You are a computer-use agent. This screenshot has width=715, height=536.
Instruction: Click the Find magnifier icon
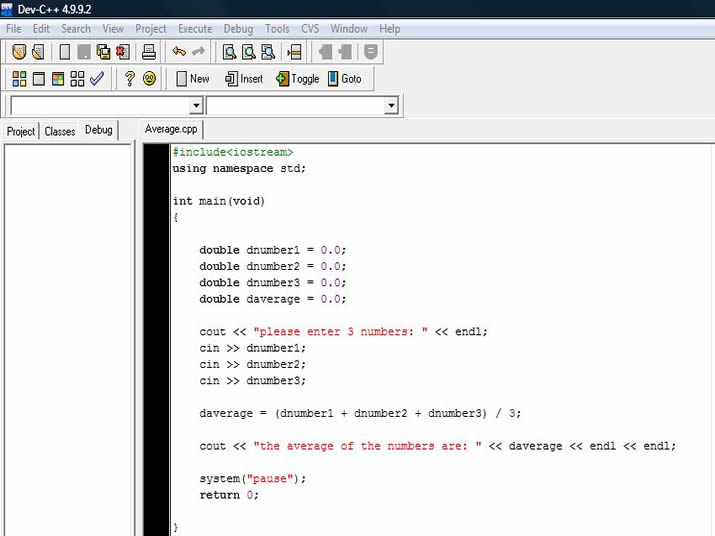coord(229,52)
